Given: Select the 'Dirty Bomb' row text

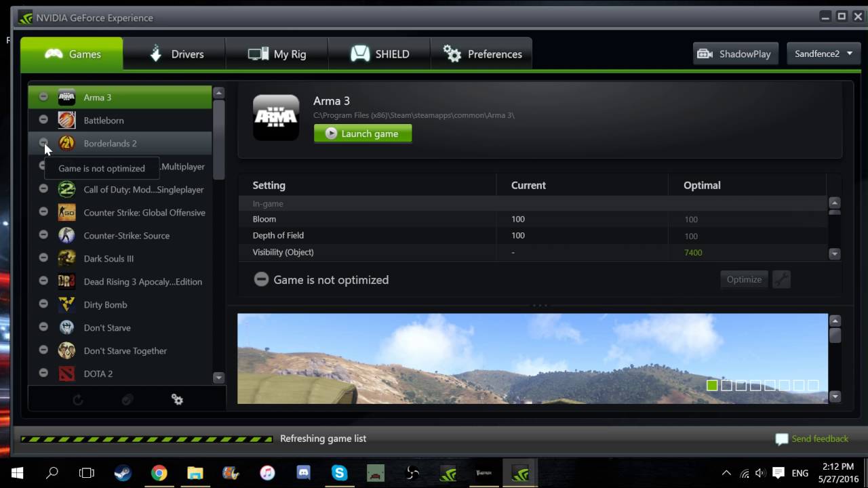Looking at the screenshot, I should [105, 304].
